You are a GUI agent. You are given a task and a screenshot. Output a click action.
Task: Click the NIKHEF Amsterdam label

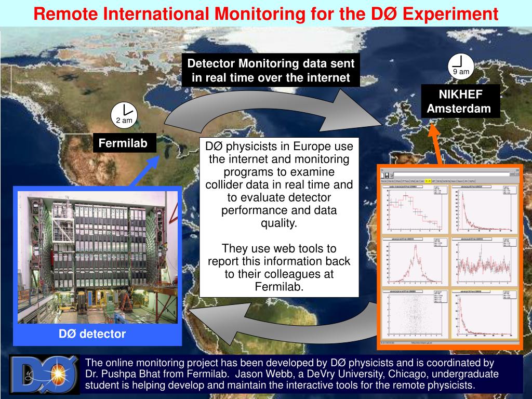[x=460, y=101]
